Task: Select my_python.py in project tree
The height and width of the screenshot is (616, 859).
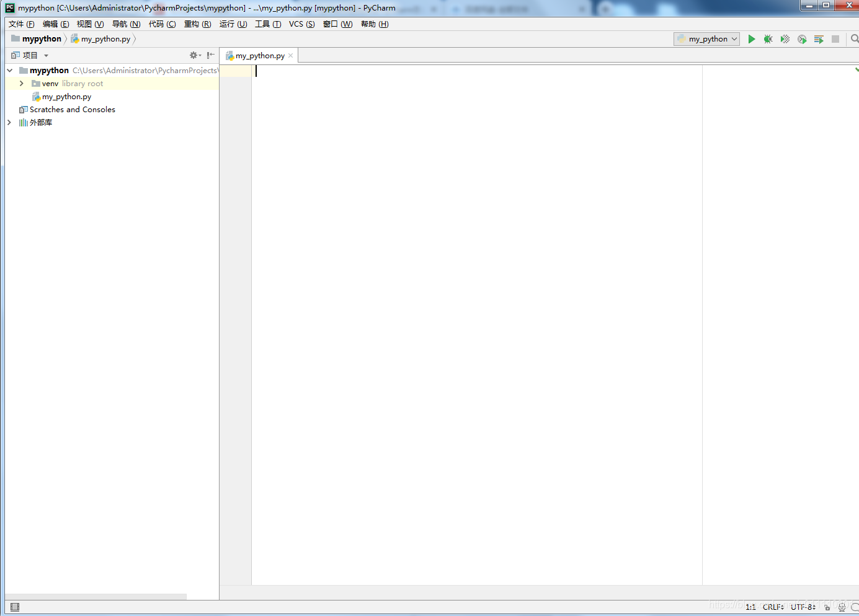Action: 66,97
